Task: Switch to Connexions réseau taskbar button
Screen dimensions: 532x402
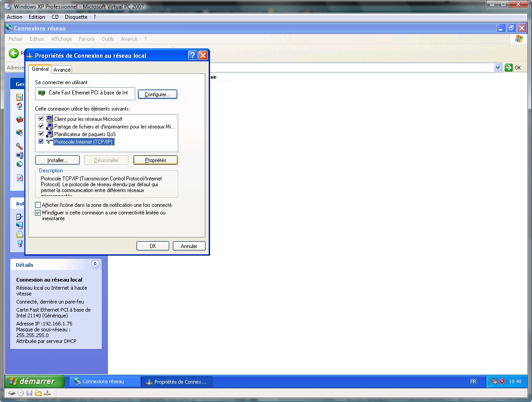Action: pos(105,382)
